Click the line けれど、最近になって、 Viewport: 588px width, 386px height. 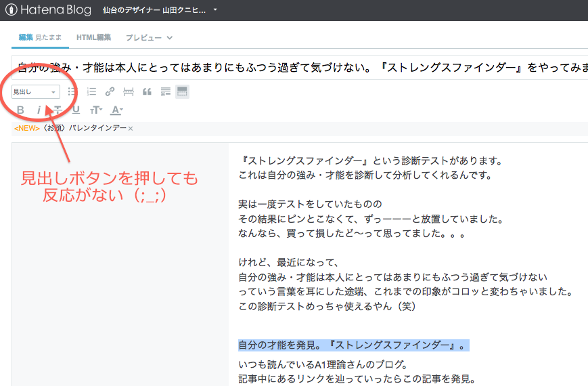[x=289, y=263]
